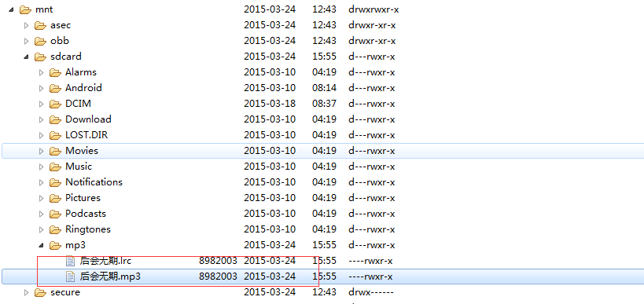Click the secure folder icon
The image size is (644, 304).
point(40,292)
